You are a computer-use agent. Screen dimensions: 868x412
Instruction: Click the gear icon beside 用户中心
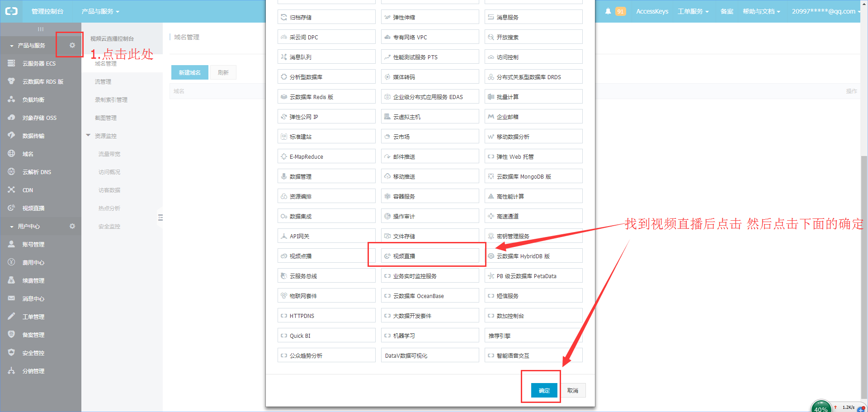pyautogui.click(x=72, y=226)
